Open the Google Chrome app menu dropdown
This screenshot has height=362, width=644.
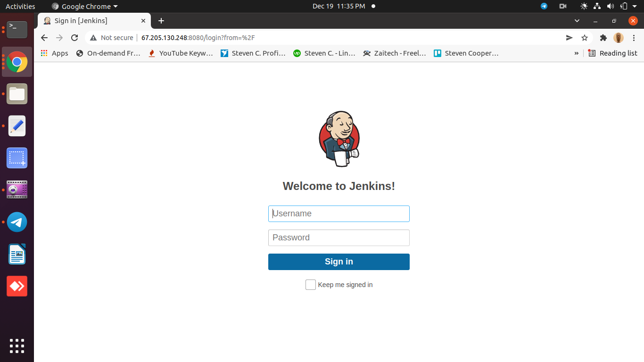85,6
